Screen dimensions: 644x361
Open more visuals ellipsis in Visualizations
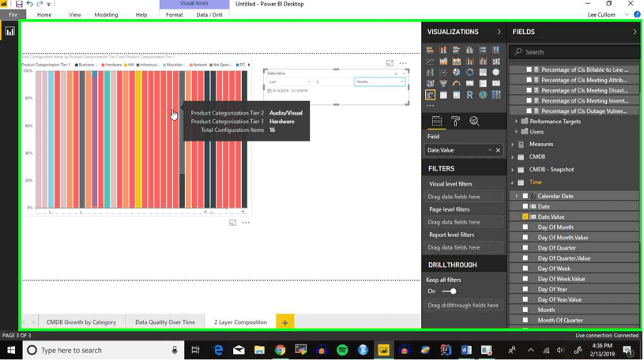(430, 106)
